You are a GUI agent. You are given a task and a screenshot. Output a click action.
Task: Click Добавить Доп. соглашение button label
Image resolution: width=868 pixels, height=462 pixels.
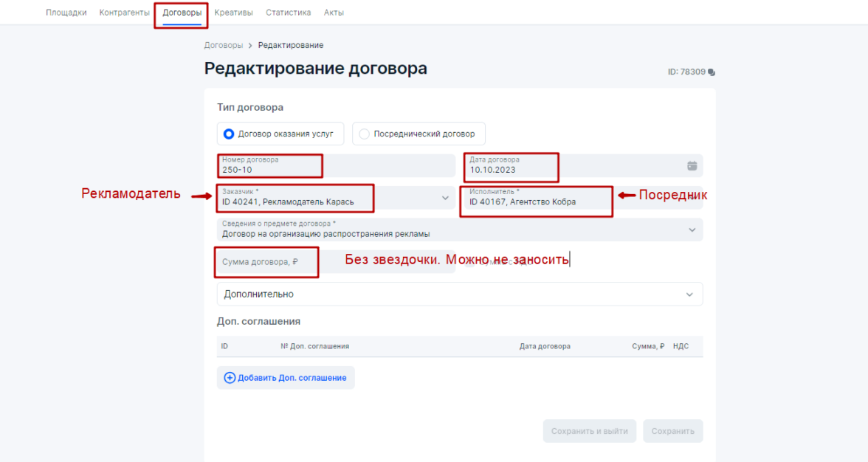[x=292, y=378]
